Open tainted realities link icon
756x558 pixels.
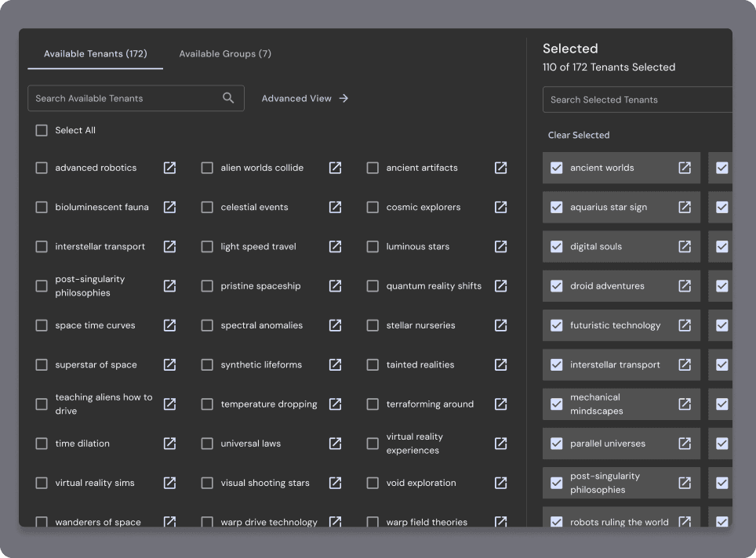501,364
